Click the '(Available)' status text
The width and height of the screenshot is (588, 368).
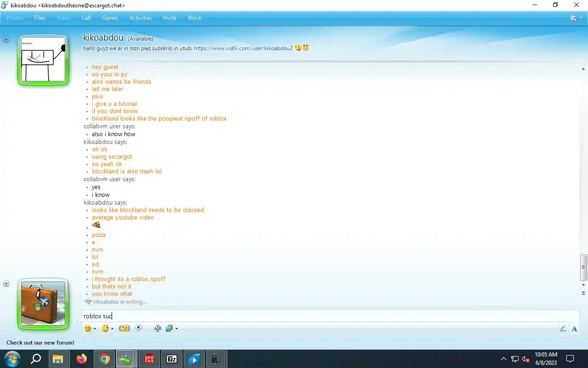pyautogui.click(x=141, y=39)
